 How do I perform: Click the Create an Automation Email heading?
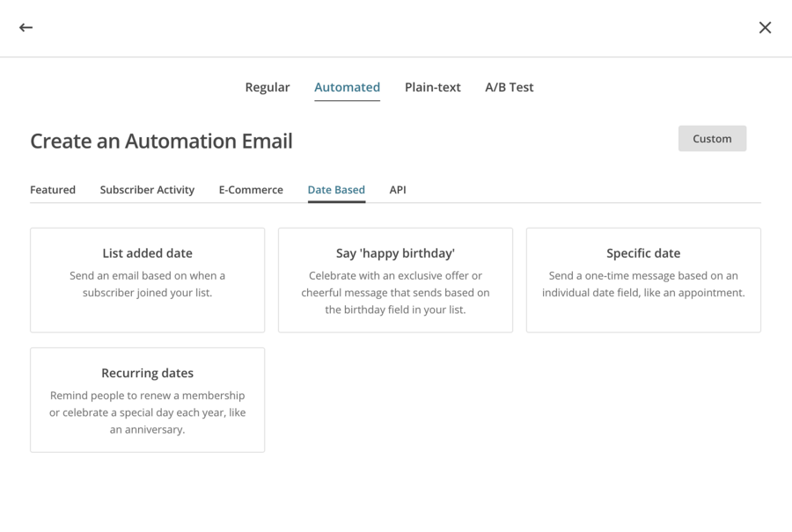click(161, 141)
